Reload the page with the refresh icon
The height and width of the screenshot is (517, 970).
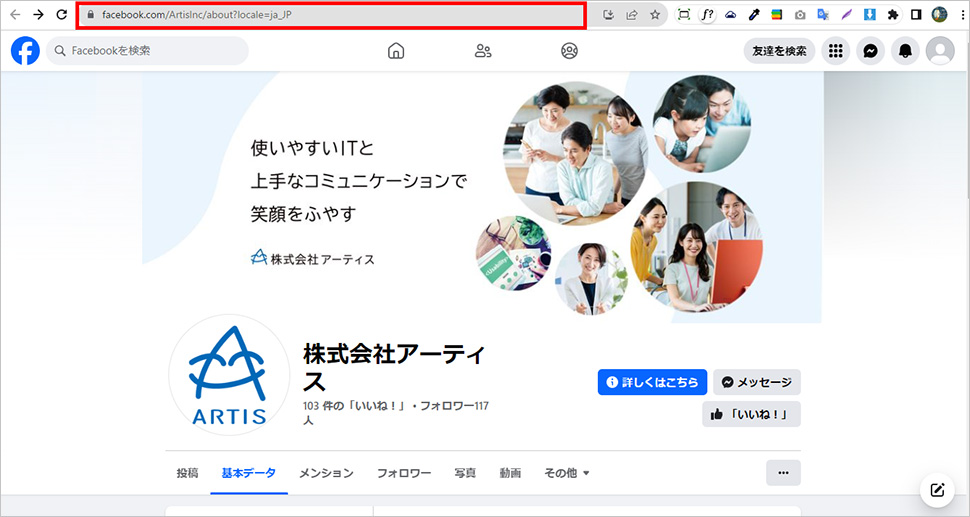click(61, 15)
